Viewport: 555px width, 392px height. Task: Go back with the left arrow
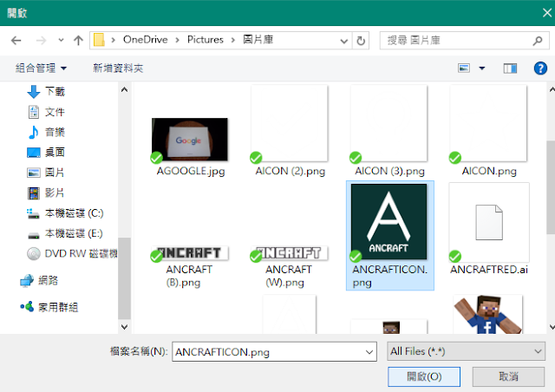point(16,41)
